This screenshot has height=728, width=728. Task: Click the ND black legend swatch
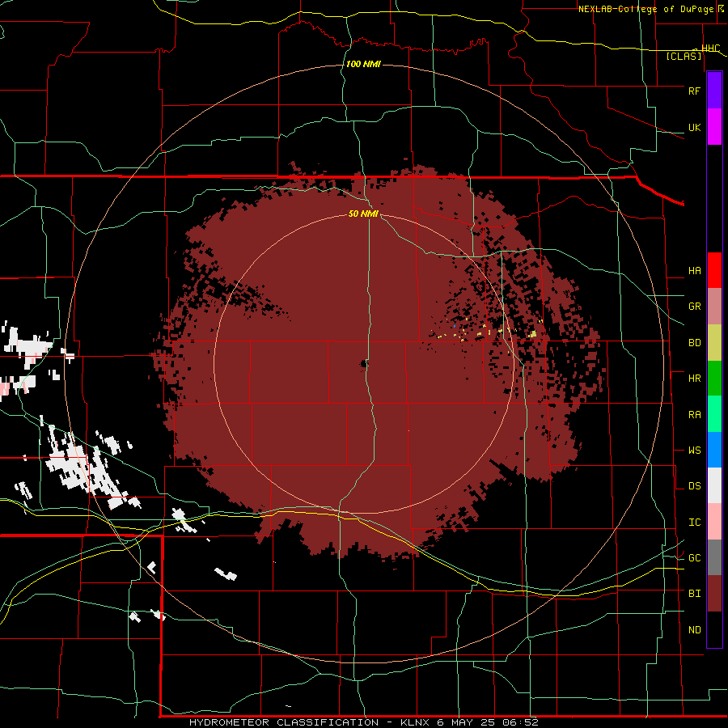point(714,629)
